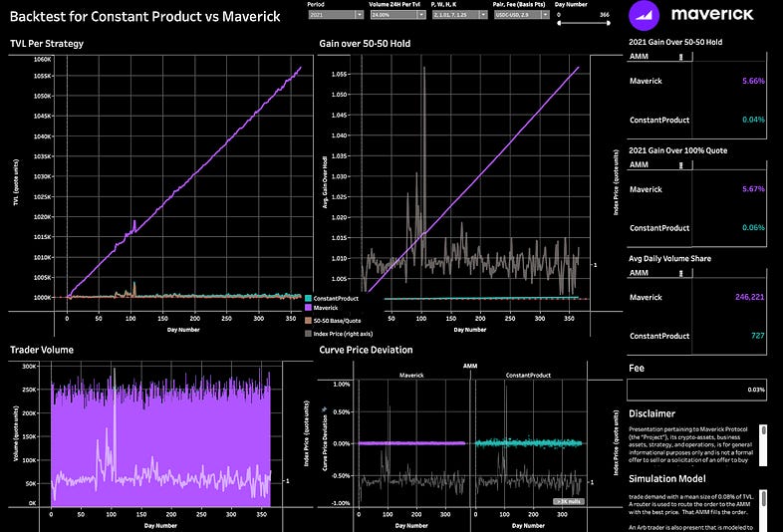Open the Period dropdown showing 2021
The height and width of the screenshot is (532, 783).
coord(336,15)
